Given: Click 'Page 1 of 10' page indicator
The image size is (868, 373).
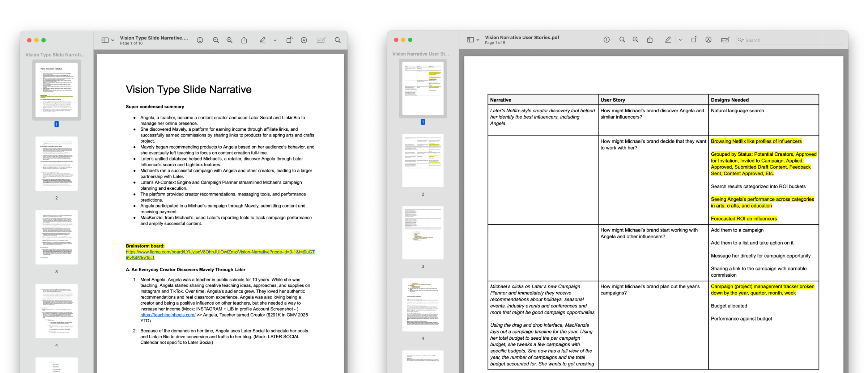Looking at the screenshot, I should 131,43.
